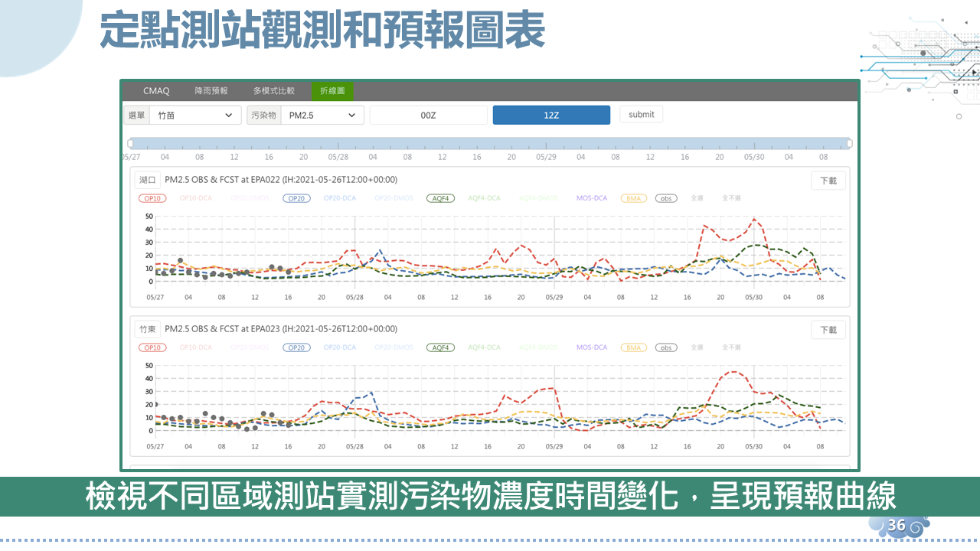
Task: Toggle OP20 series in 湖口 chart
Action: tap(296, 198)
